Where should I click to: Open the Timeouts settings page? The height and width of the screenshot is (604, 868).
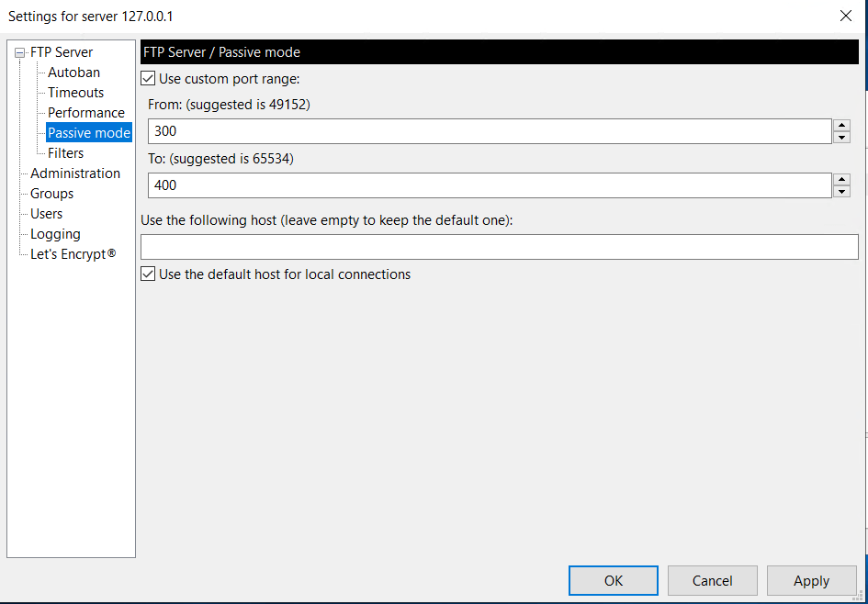click(75, 93)
